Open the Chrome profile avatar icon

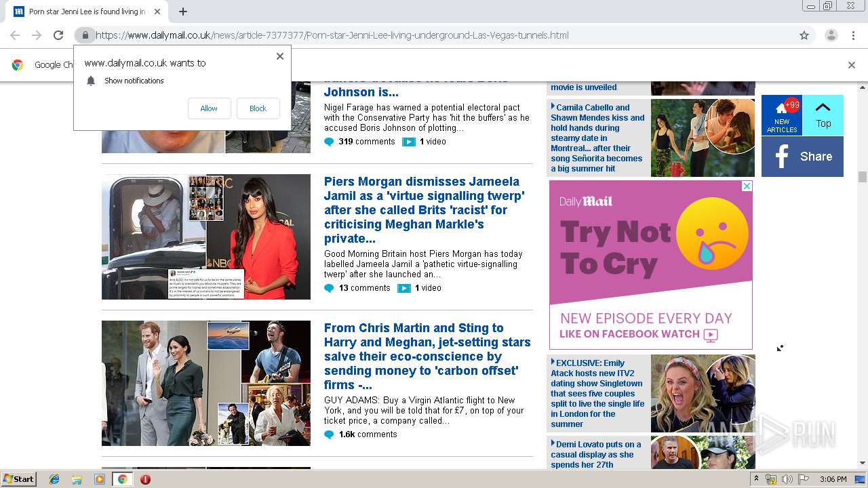pyautogui.click(x=831, y=35)
